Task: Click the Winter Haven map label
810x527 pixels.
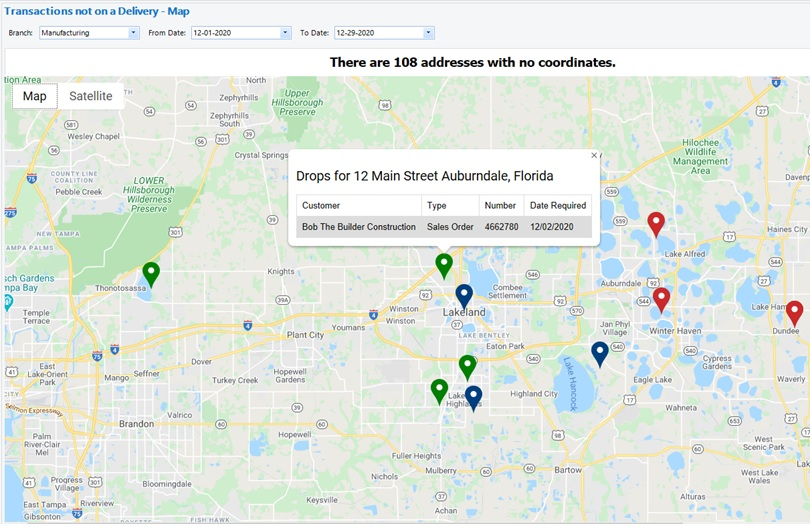Action: [x=675, y=331]
